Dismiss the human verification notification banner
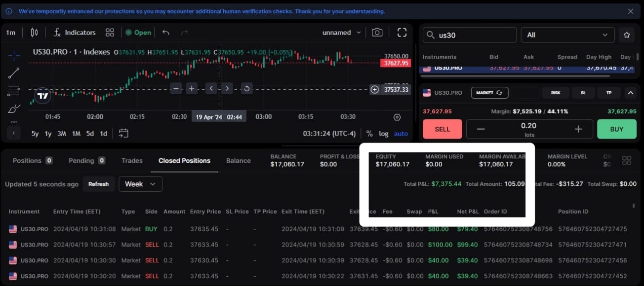Screen dimensions: 644x286 pos(631,11)
